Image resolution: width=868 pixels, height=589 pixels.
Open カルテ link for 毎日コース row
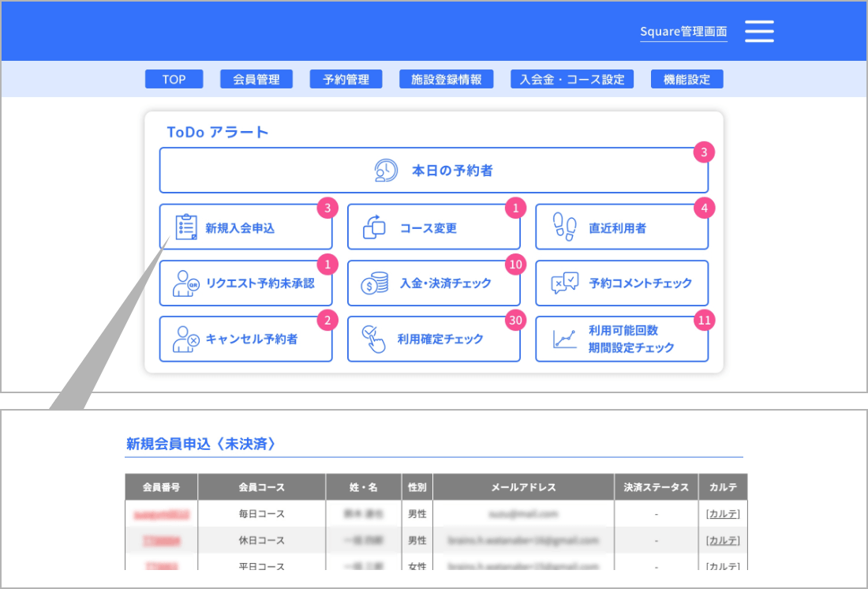point(723,514)
